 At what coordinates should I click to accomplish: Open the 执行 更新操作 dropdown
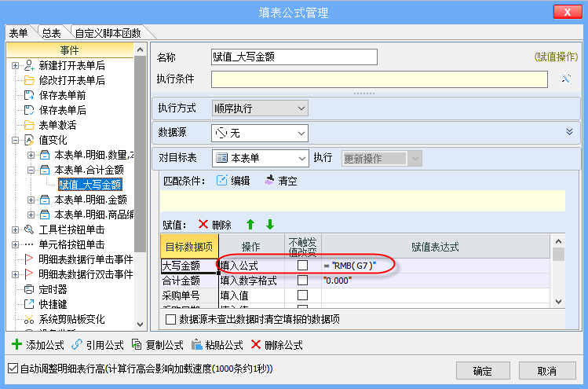tap(382, 159)
